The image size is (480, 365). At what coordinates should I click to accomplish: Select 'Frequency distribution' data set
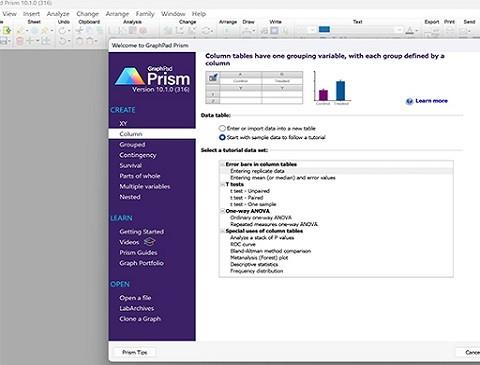click(x=257, y=271)
